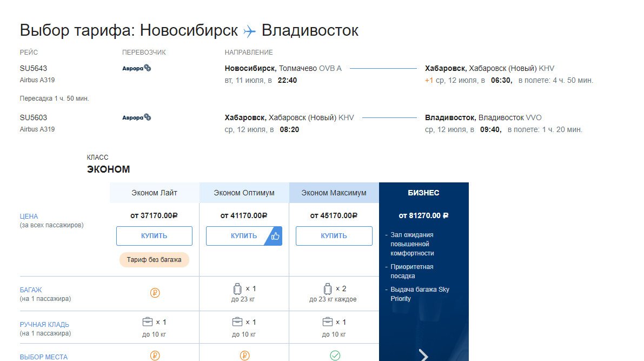Buy the recommended Эконом Оптимум fare
The height and width of the screenshot is (361, 644).
244,236
